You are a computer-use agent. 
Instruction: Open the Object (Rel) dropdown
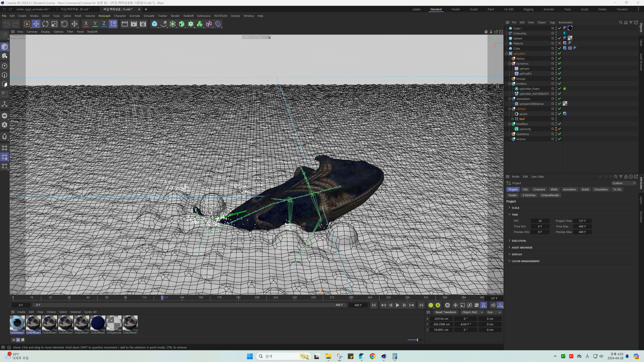472,312
